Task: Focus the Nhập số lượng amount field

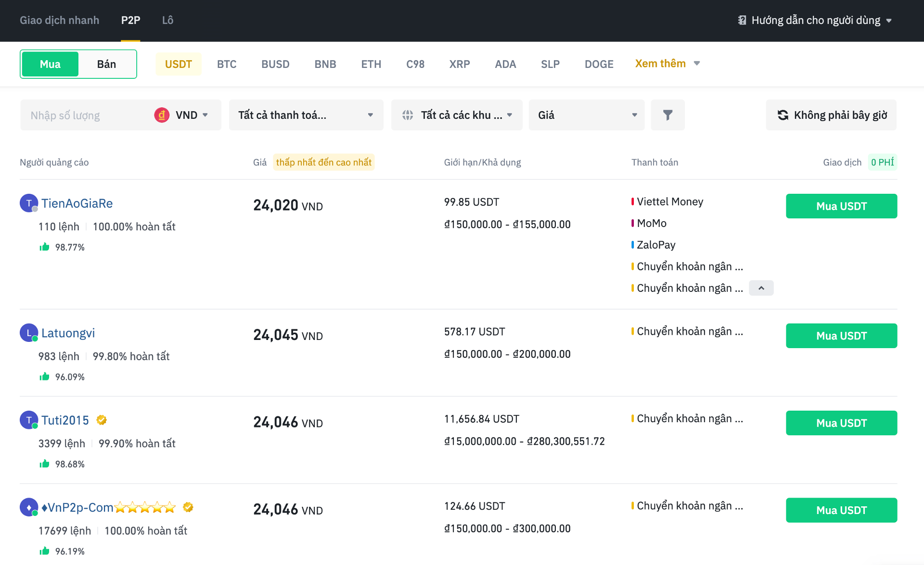Action: point(87,115)
